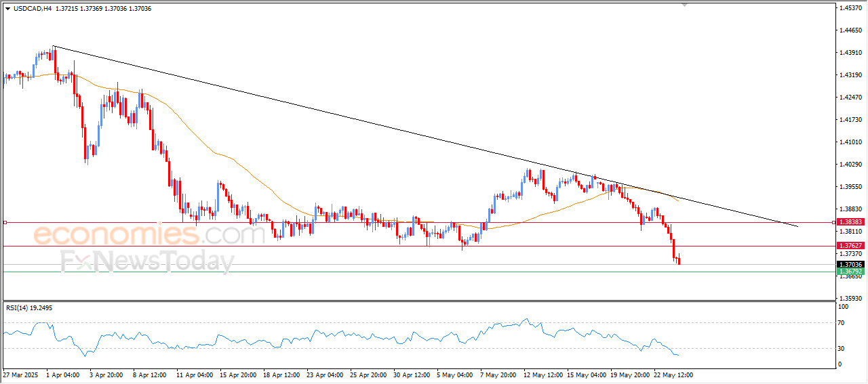
Task: Click the red 1.38383 price level label
Action: [850, 222]
